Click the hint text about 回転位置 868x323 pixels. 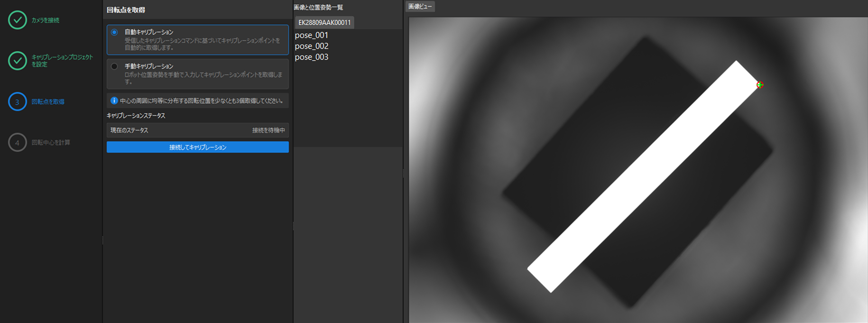coord(201,101)
